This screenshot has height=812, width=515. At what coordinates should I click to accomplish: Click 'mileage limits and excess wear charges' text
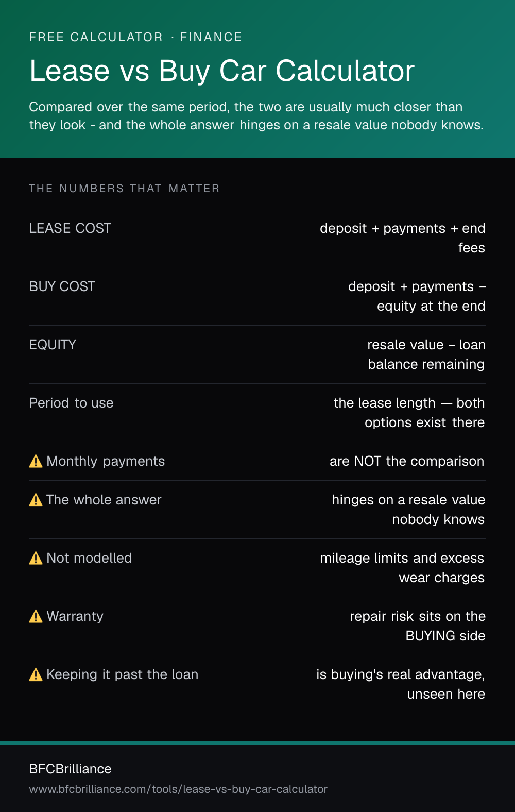point(402,568)
